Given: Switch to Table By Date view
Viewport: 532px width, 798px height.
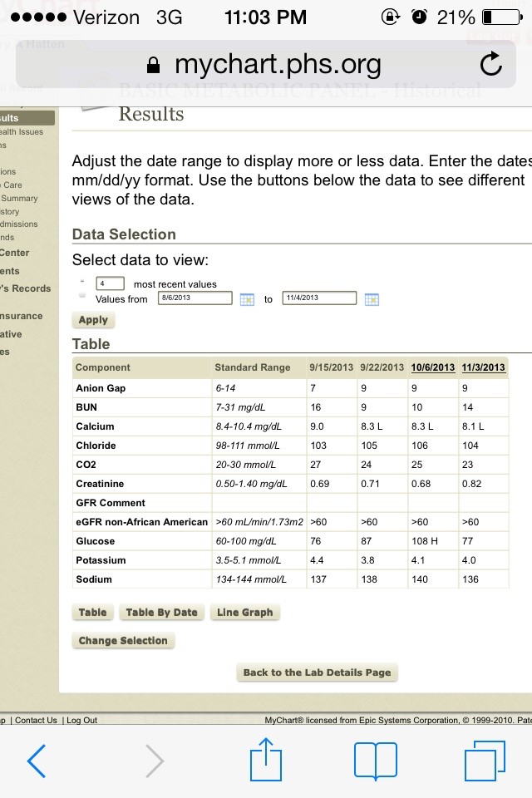Looking at the screenshot, I should (x=161, y=613).
